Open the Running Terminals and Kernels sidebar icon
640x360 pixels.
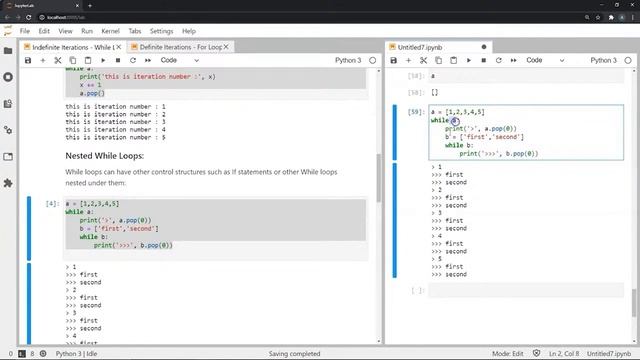pos(8,77)
